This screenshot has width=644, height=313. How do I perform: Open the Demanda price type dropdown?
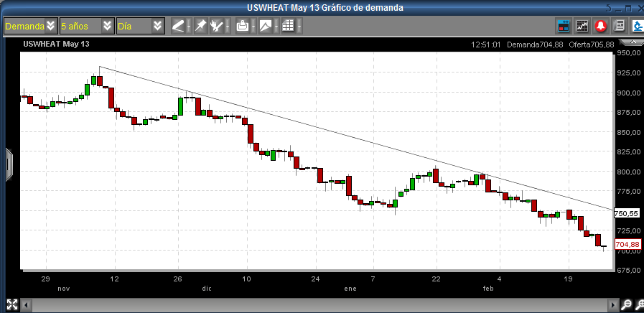point(30,27)
